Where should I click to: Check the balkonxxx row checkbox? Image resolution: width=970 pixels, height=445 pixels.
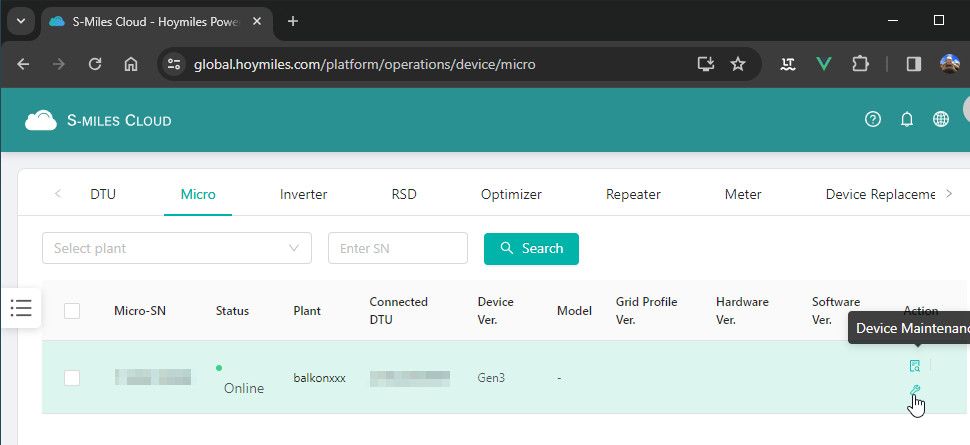point(72,378)
